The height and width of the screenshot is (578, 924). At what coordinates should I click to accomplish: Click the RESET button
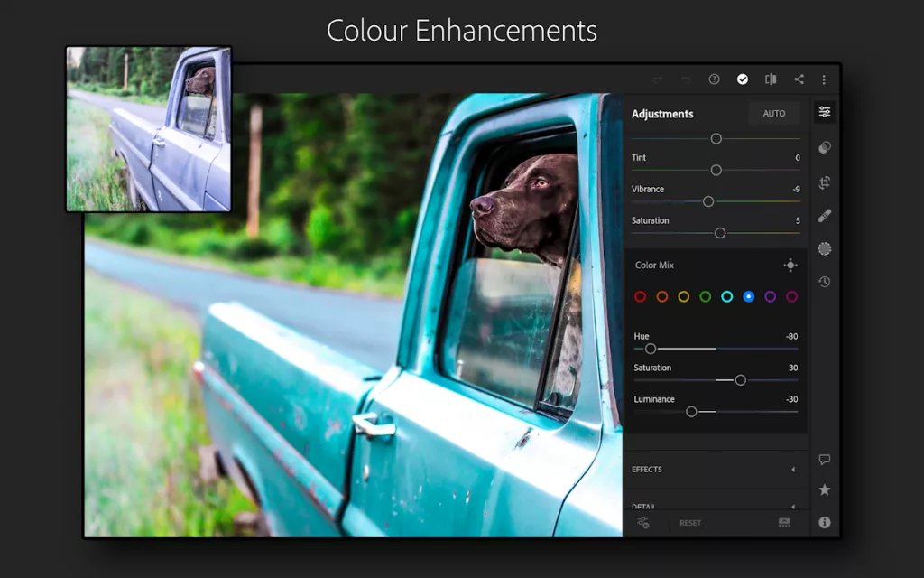pos(690,523)
